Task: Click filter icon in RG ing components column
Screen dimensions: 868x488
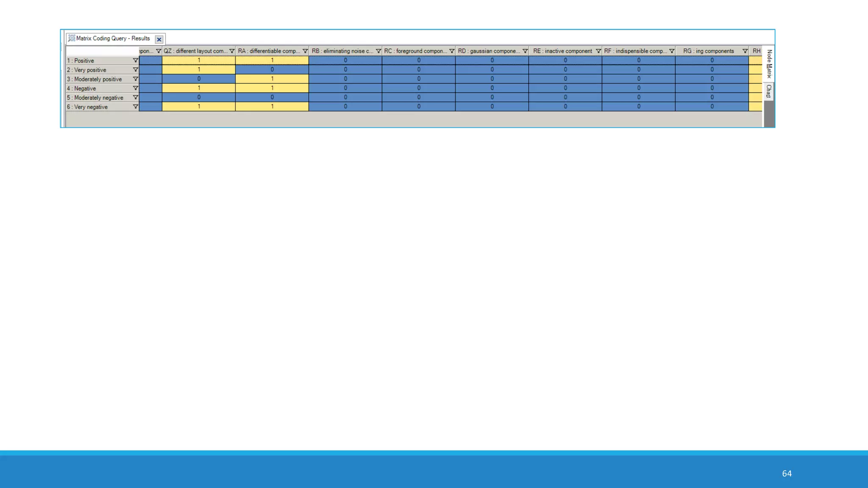Action: [x=745, y=51]
